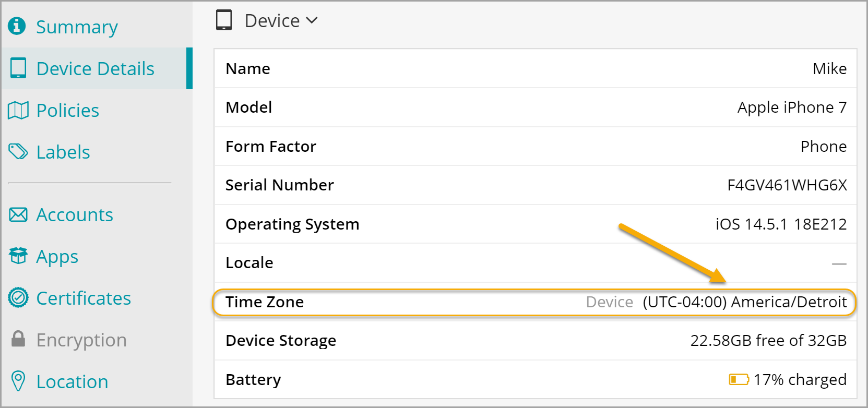Open the Apps section
This screenshot has width=868, height=408.
(x=57, y=257)
